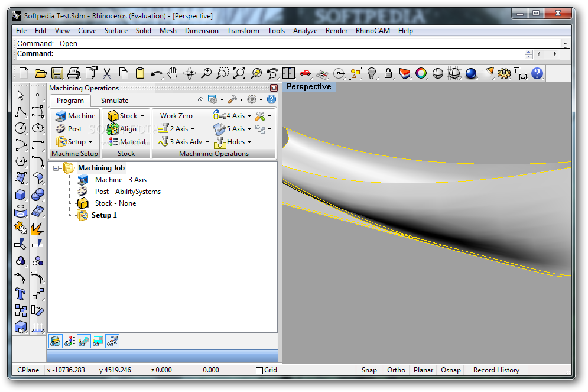The height and width of the screenshot is (392, 588).
Task: Click the Paste clipboard icon
Action: tap(140, 73)
